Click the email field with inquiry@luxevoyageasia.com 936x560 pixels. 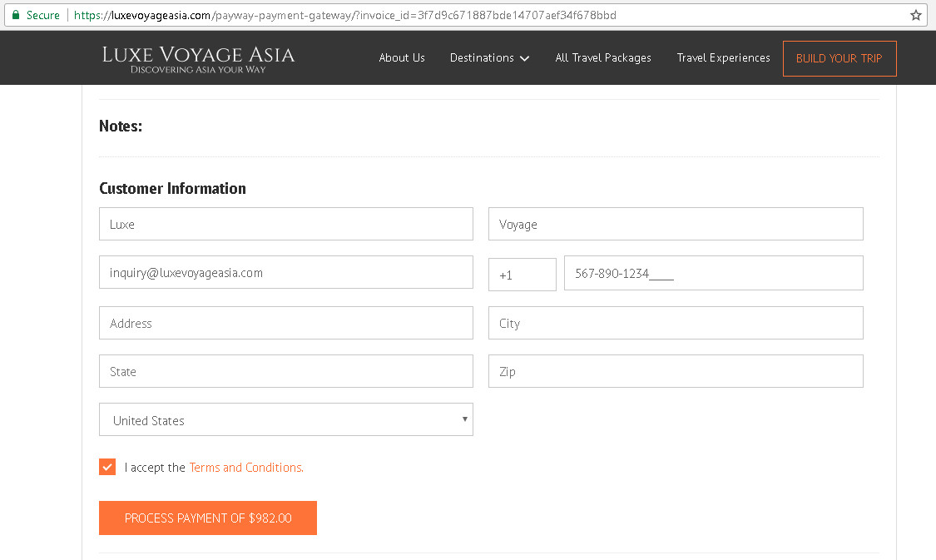286,272
